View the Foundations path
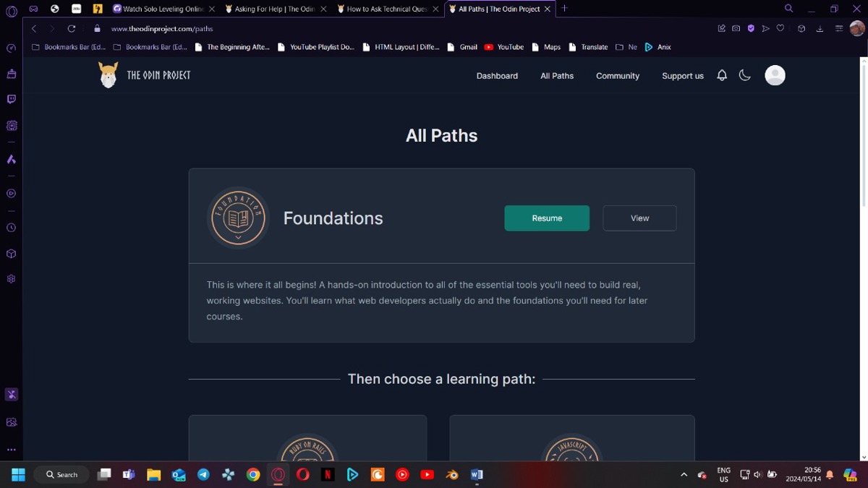 (639, 218)
